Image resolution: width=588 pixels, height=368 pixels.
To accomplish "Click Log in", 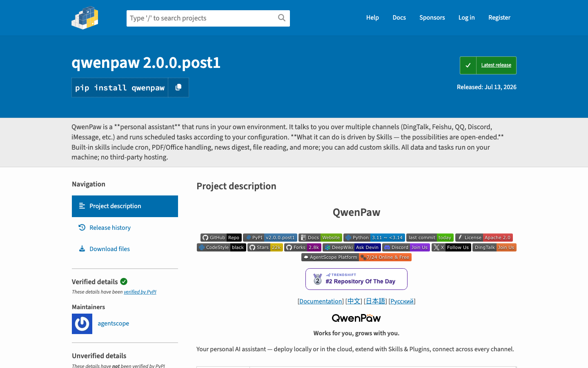I will pyautogui.click(x=466, y=18).
